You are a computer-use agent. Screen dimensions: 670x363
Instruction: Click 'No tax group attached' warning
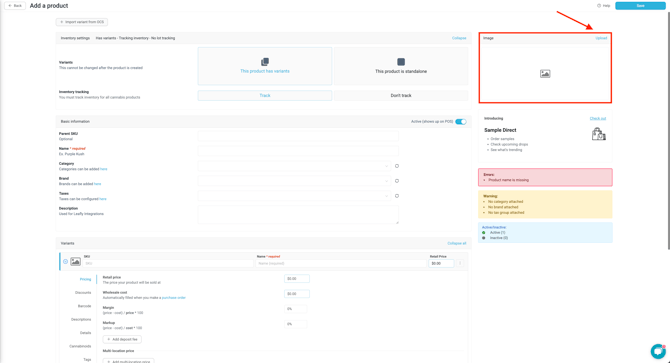(506, 213)
